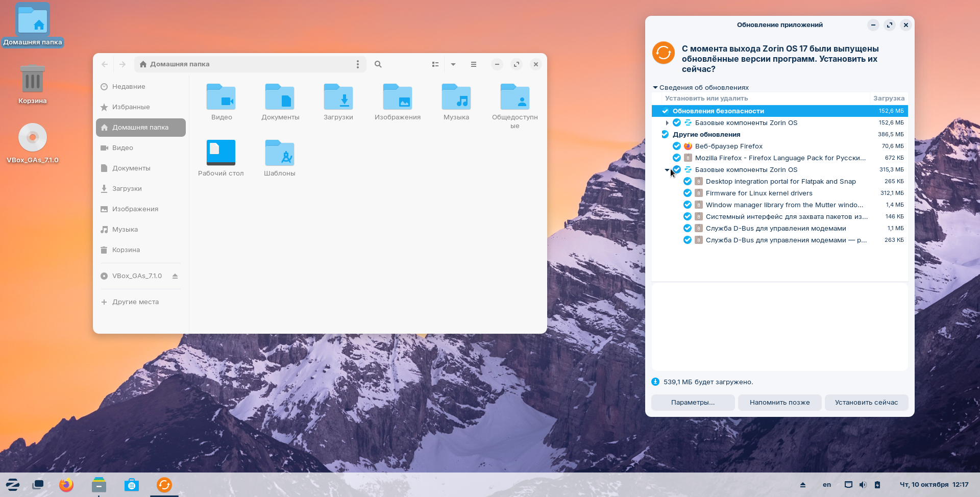Viewport: 980px width, 497px height.
Task: Switch the en keyboard layout indicator
Action: click(827, 485)
